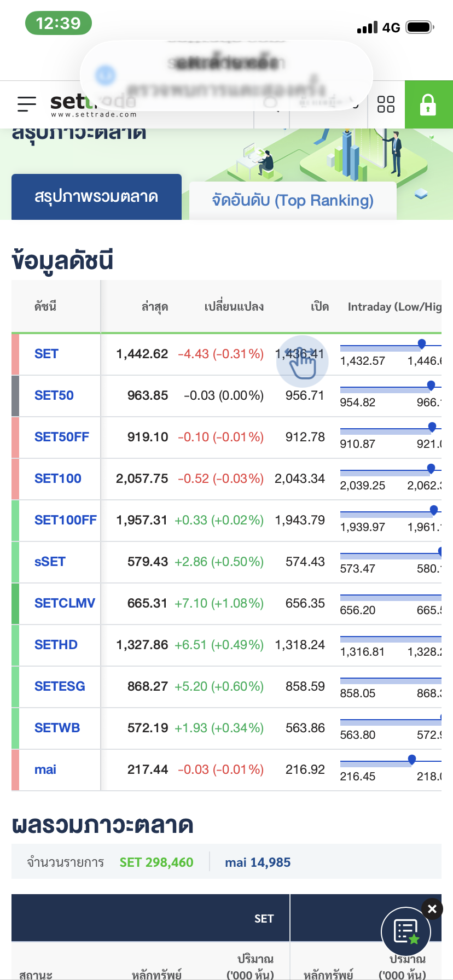Open the hamburger navigation menu

pyautogui.click(x=26, y=104)
